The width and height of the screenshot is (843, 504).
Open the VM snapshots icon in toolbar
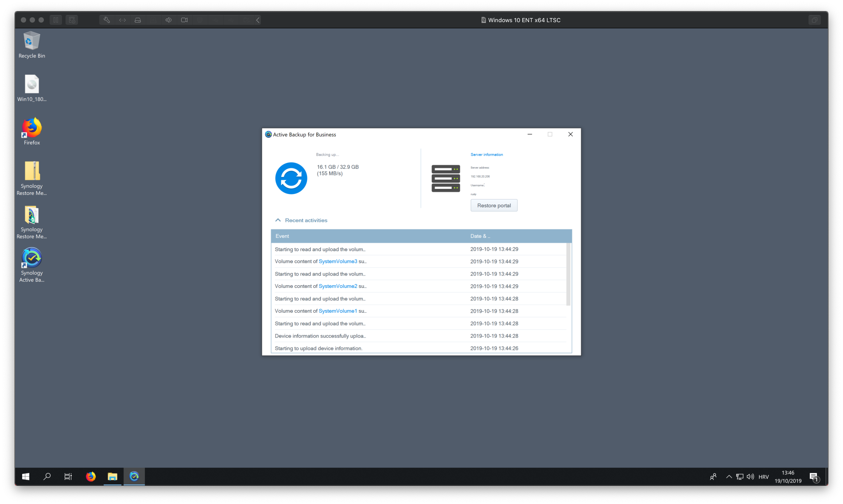tap(72, 20)
